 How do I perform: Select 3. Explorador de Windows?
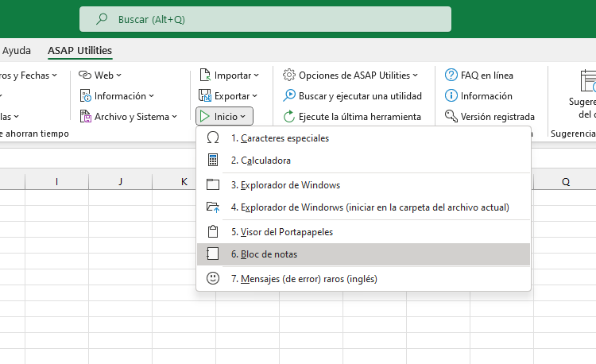point(363,185)
